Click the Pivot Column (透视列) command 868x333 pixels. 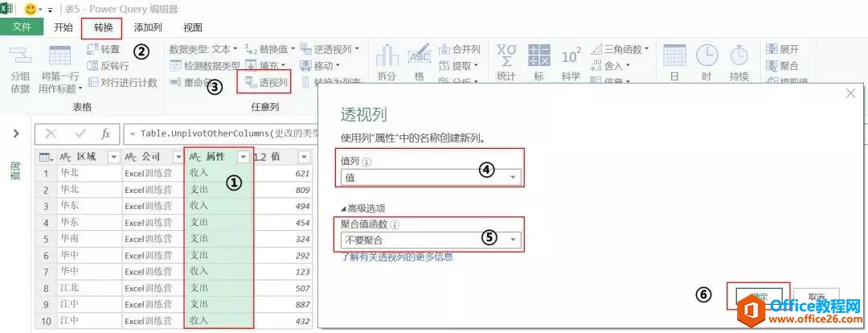point(267,83)
